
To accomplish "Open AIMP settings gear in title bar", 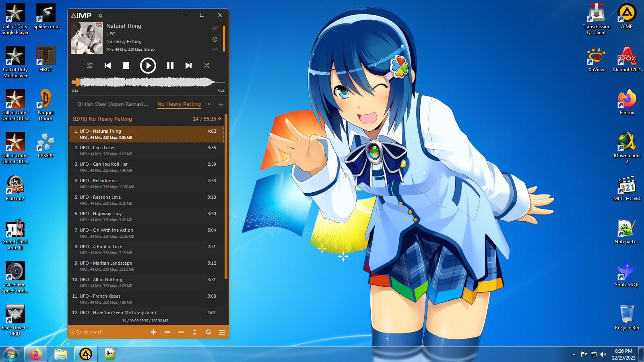I will coord(101,16).
